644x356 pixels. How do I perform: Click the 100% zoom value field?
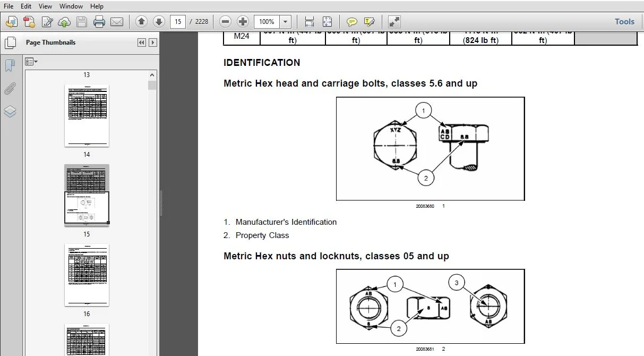tap(267, 22)
